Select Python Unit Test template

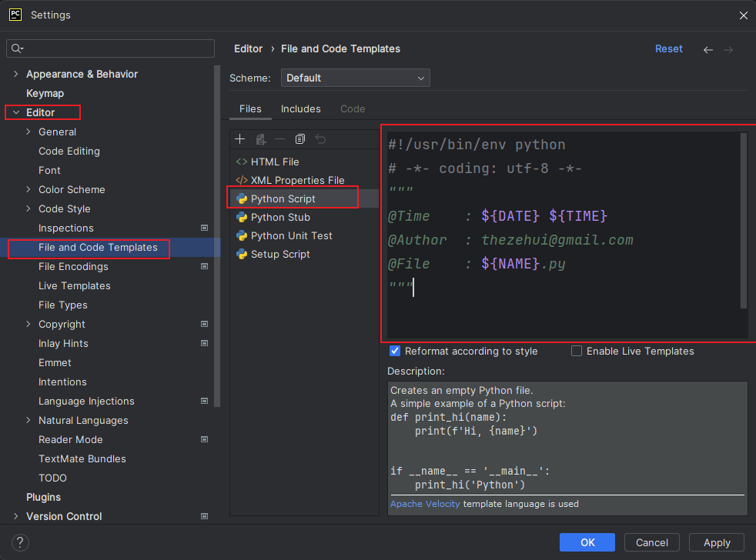click(291, 236)
